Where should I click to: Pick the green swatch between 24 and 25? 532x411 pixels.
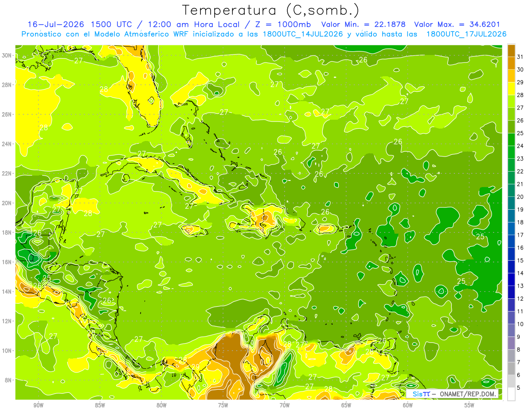[x=511, y=139]
